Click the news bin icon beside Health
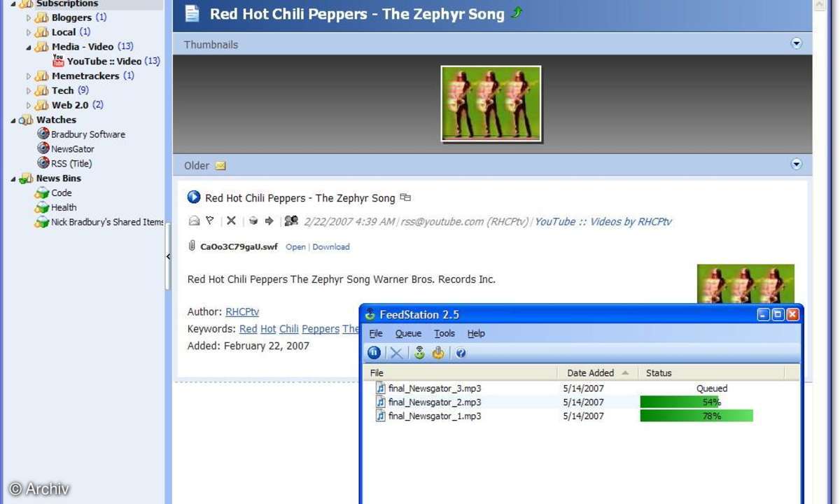The image size is (840, 504). click(x=42, y=207)
